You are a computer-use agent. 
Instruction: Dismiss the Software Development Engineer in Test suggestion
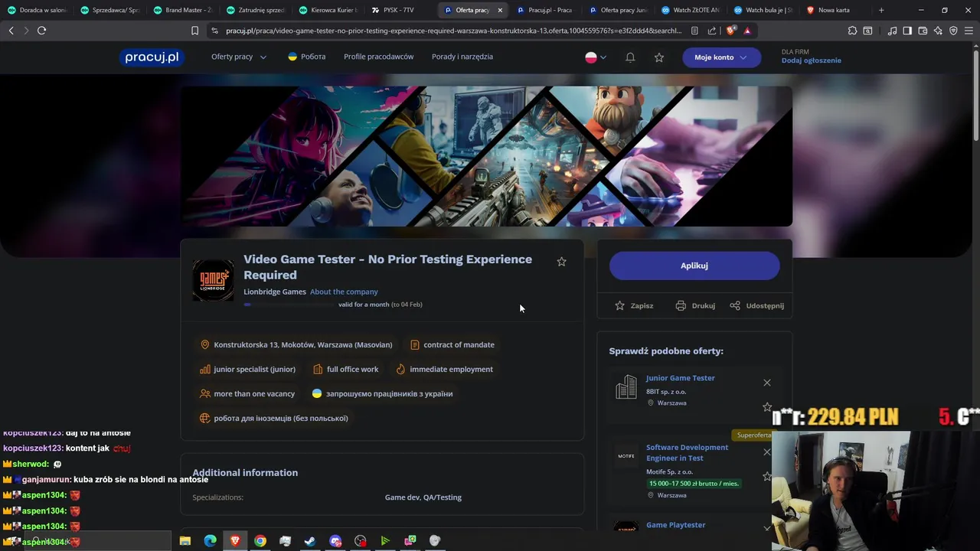point(767,452)
